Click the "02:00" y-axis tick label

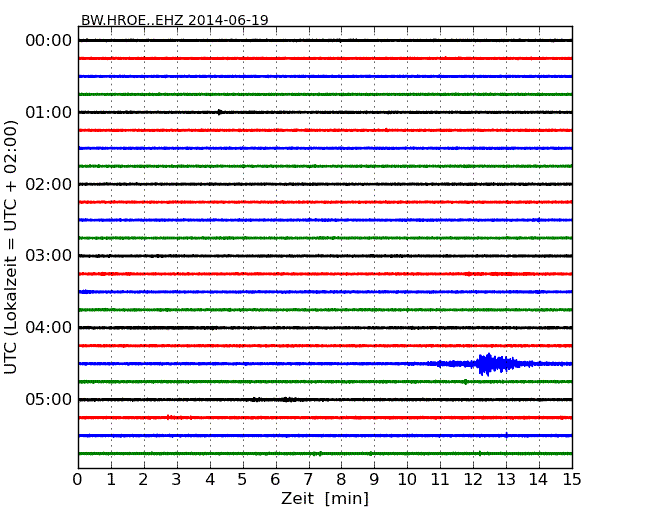click(49, 184)
